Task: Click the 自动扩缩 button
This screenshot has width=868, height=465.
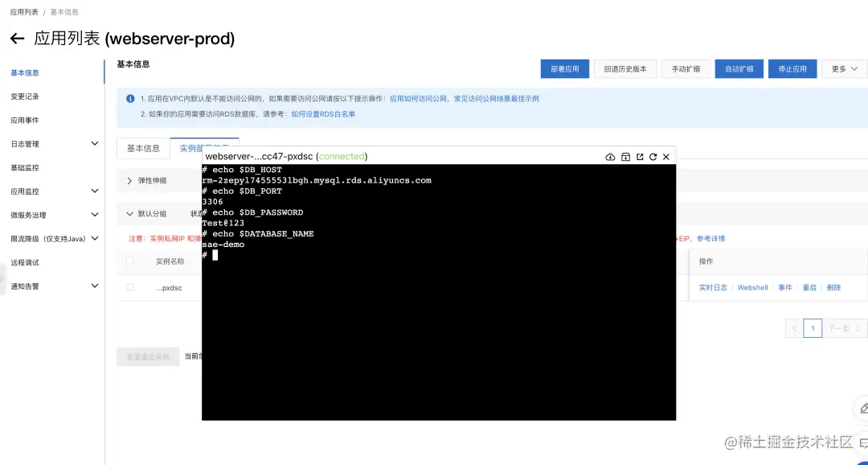Action: click(739, 68)
